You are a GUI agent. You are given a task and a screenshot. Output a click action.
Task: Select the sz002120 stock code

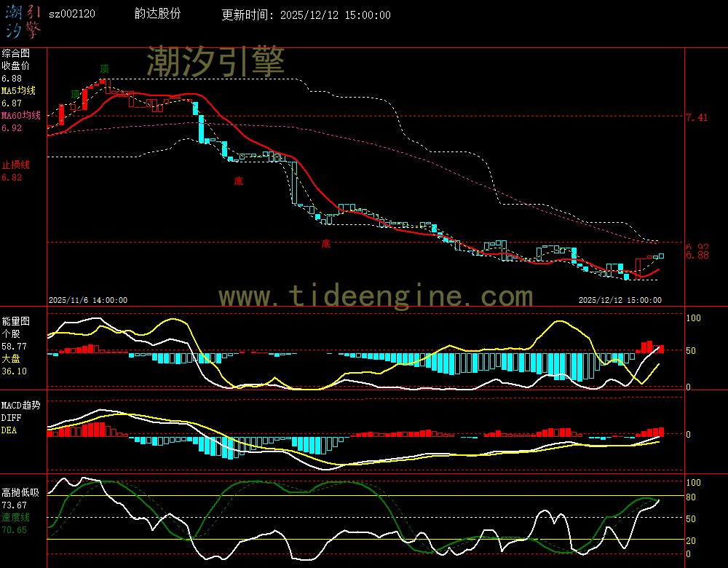[x=71, y=14]
